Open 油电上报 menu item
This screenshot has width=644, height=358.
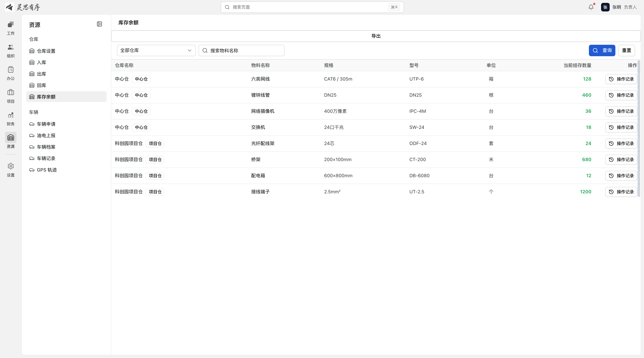pos(66,136)
